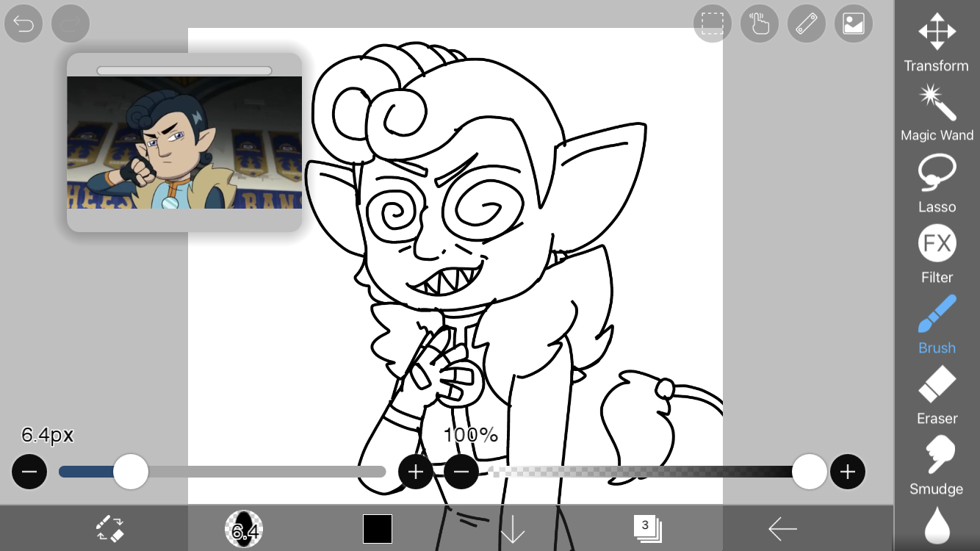Select the Magic Wand tool
This screenshot has width=980, height=551.
pyautogui.click(x=937, y=113)
